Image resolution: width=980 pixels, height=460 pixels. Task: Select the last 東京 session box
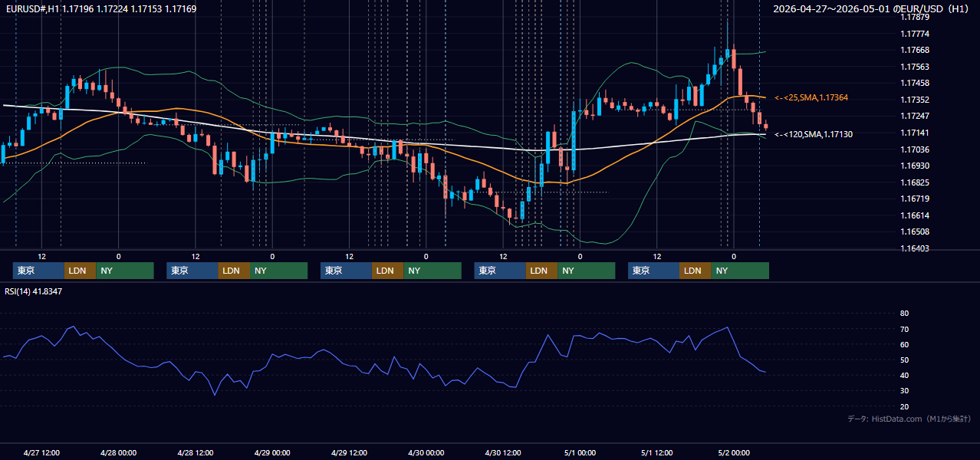pyautogui.click(x=653, y=271)
